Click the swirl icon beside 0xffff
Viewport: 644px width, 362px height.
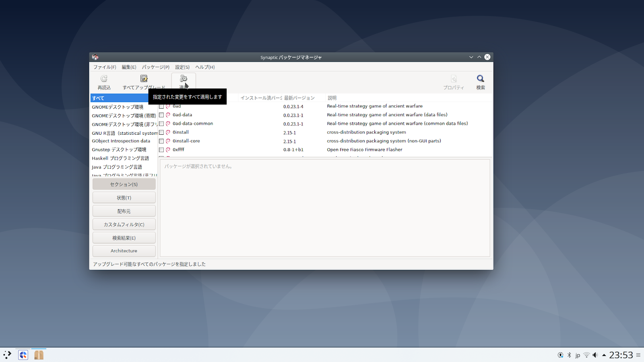point(168,150)
